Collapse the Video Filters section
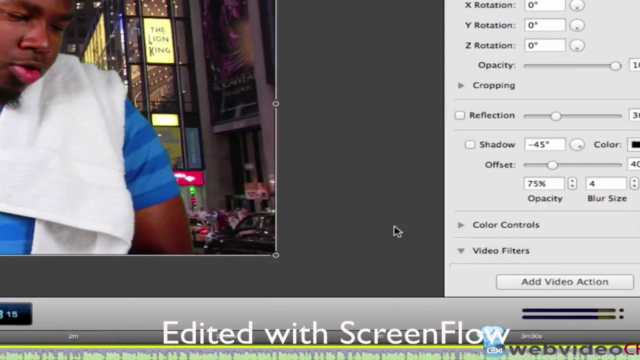Image resolution: width=640 pixels, height=360 pixels. (461, 251)
